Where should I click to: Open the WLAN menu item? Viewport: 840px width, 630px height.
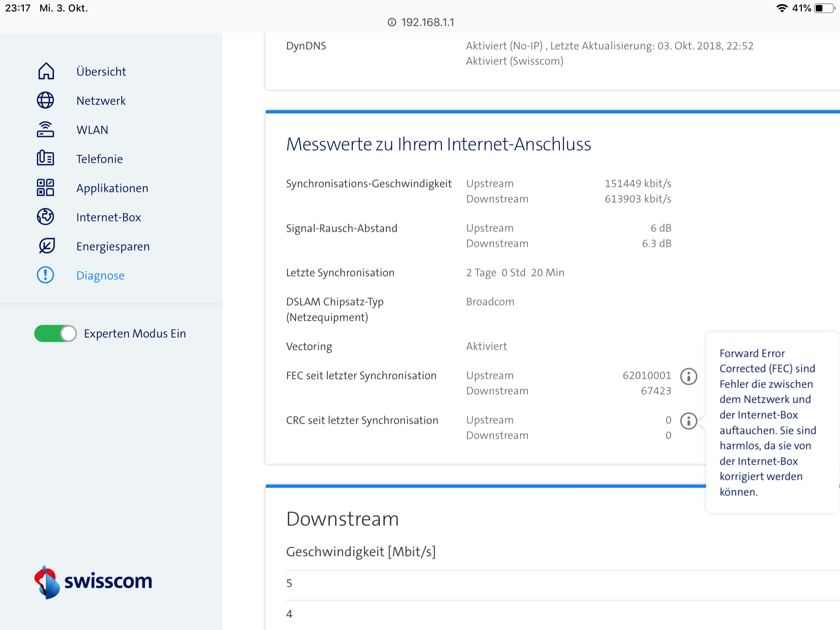pos(92,130)
